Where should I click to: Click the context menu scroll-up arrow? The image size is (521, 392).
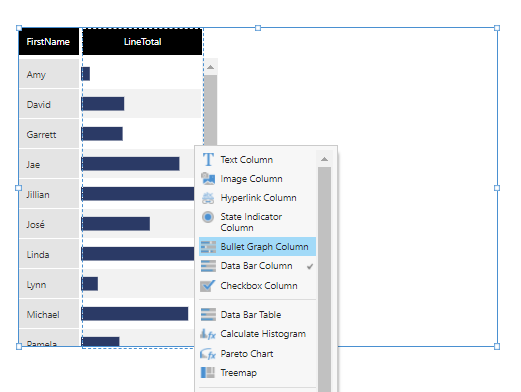[324, 159]
